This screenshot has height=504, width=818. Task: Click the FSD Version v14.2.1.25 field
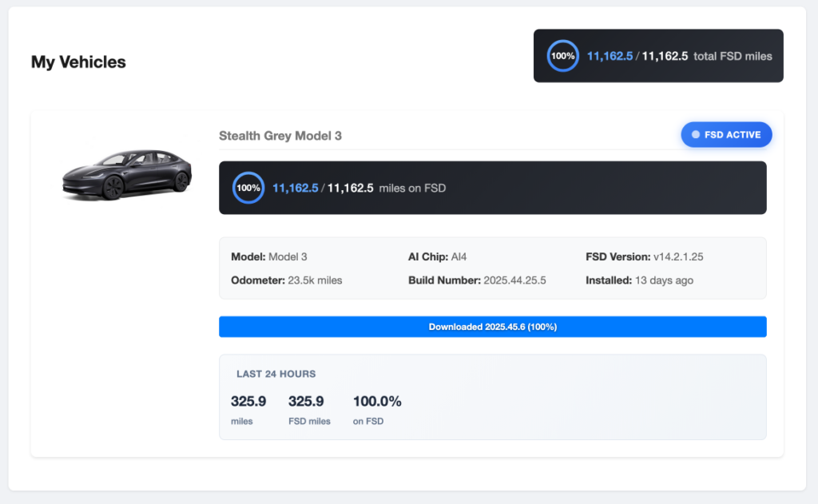coord(644,257)
